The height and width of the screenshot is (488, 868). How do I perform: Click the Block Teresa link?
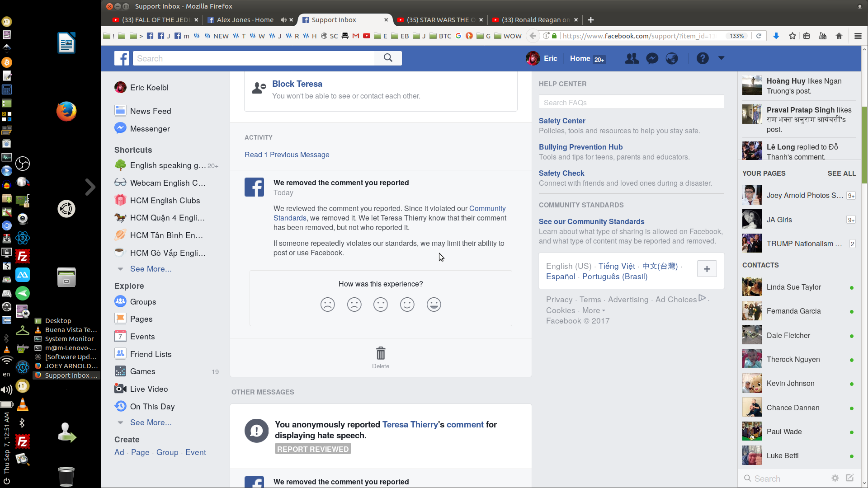click(297, 84)
